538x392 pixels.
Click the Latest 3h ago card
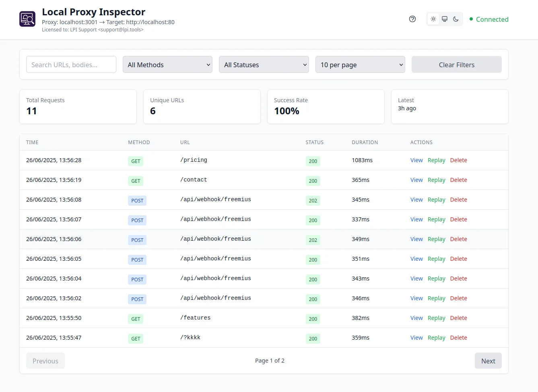[x=450, y=107]
